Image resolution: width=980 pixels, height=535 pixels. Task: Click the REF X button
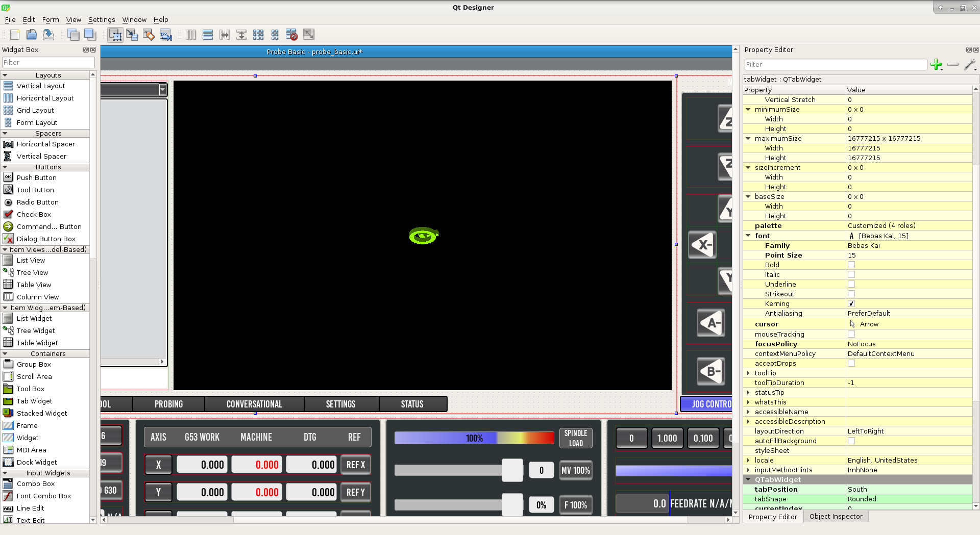click(356, 465)
